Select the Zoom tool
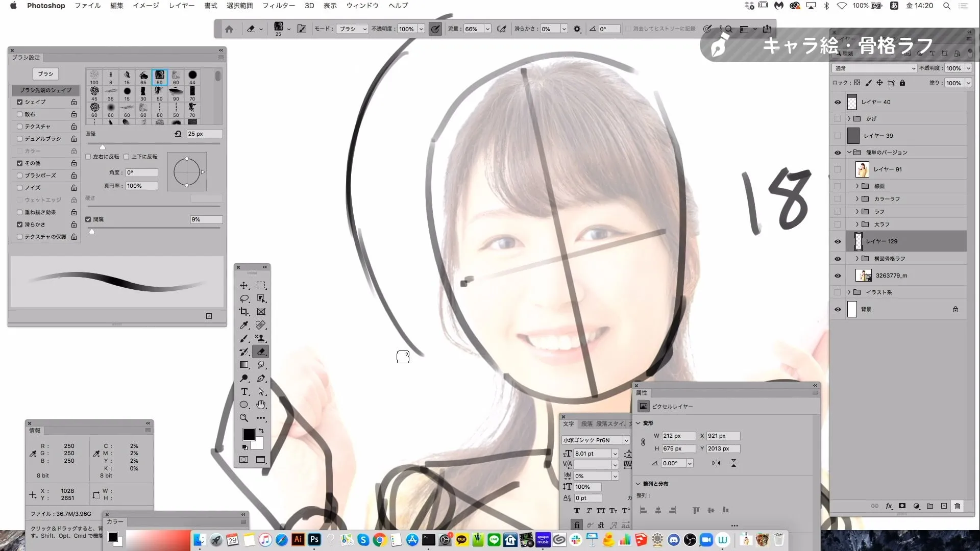 244,418
